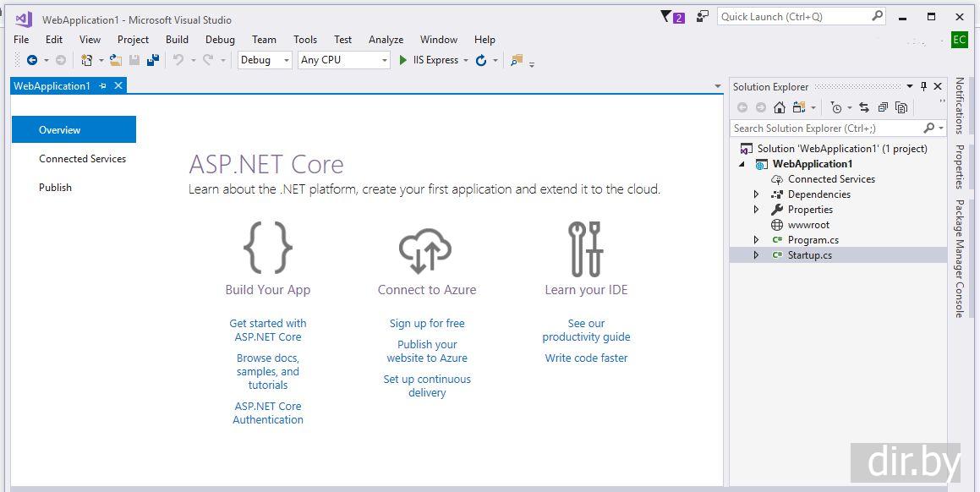Click 'Get started with ASP.NET Core' link
Viewport: 980px width, 492px height.
click(x=268, y=330)
